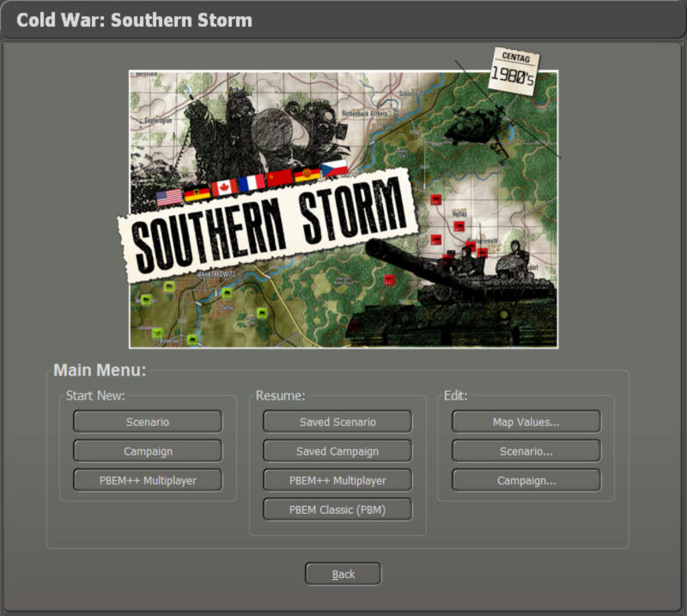Begin a new PBEM++ Multiplayer game
Image resolution: width=687 pixels, height=616 pixels.
point(148,479)
